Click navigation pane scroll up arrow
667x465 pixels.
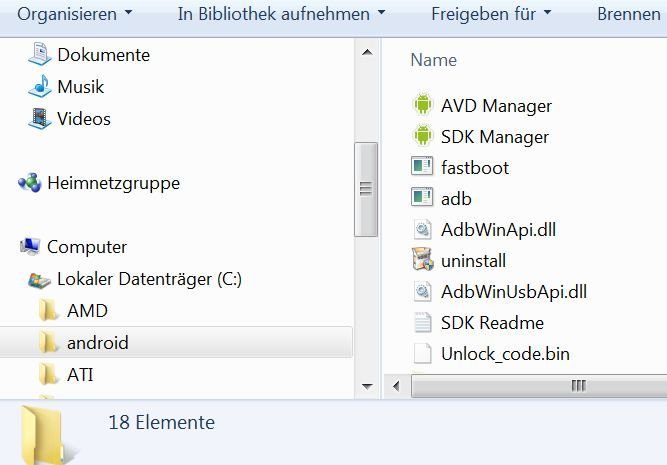coord(367,53)
